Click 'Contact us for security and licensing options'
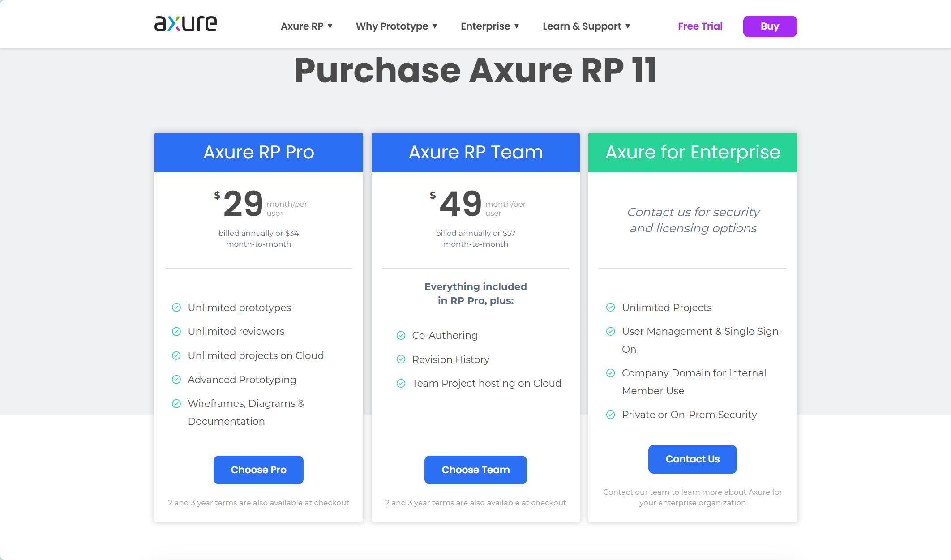 [x=693, y=220]
